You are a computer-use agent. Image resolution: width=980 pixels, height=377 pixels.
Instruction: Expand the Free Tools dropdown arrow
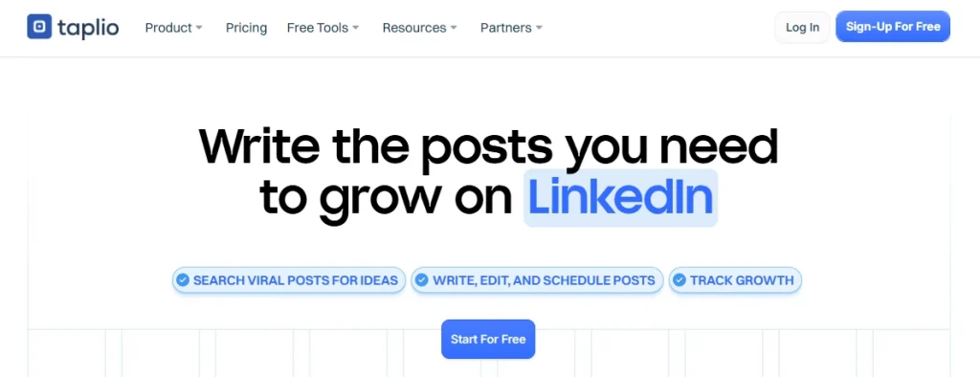click(356, 28)
